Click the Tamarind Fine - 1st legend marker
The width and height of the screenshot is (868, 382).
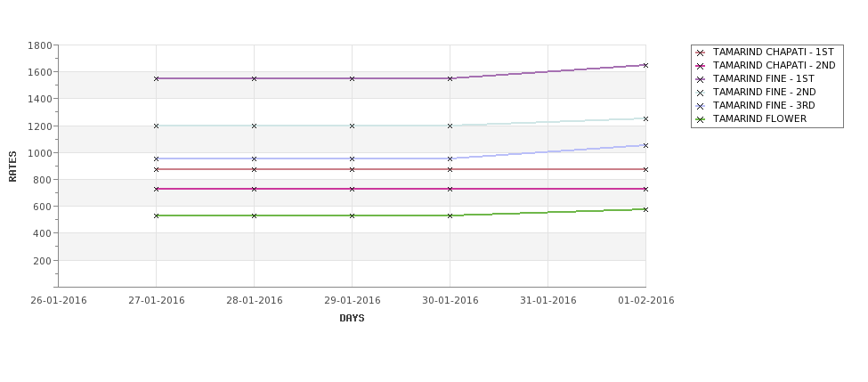coord(701,79)
